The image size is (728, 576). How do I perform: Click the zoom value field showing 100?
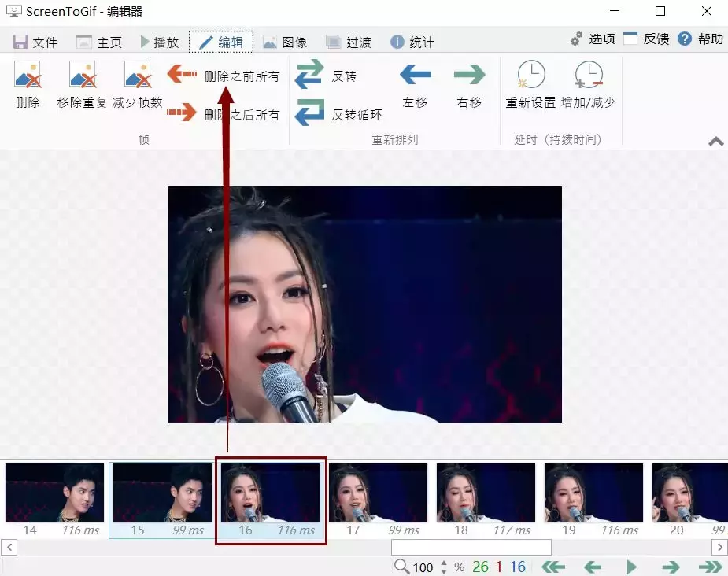click(423, 567)
